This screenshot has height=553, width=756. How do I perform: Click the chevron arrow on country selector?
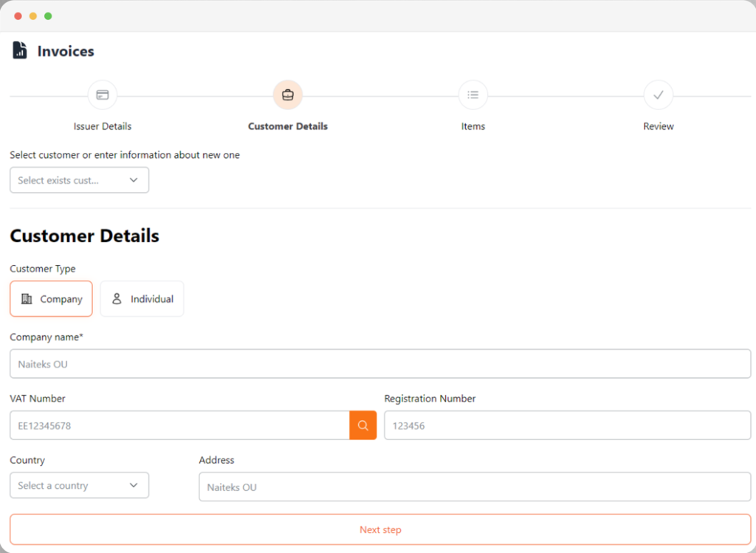134,486
